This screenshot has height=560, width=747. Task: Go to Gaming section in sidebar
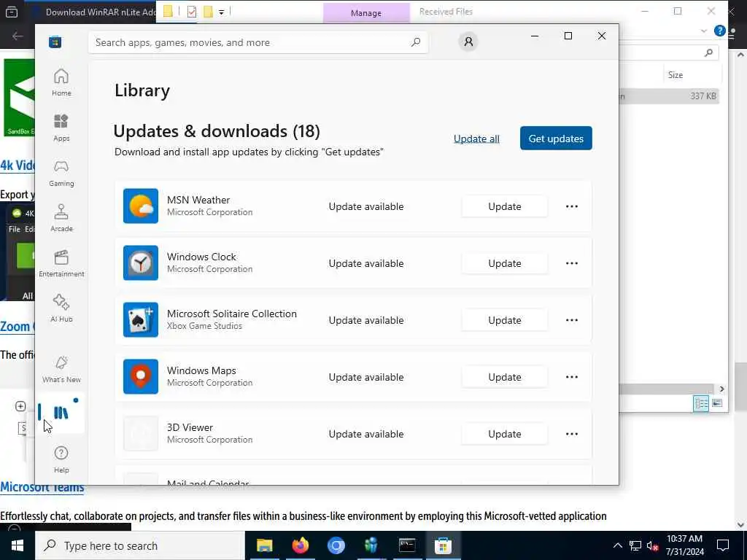(x=61, y=173)
